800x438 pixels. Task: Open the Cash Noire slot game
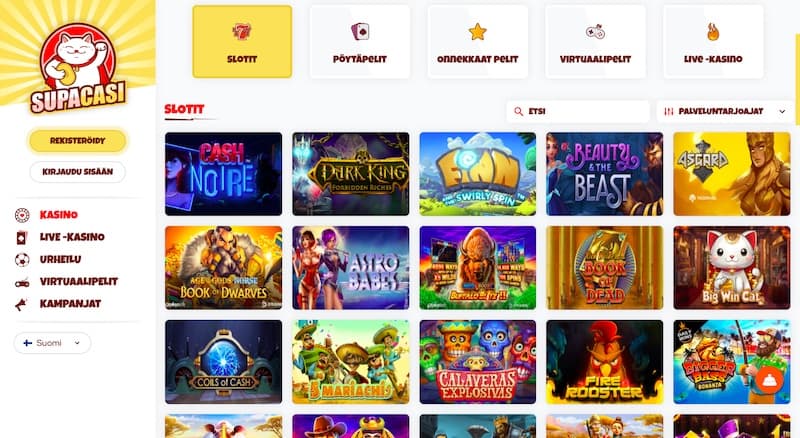(x=223, y=174)
